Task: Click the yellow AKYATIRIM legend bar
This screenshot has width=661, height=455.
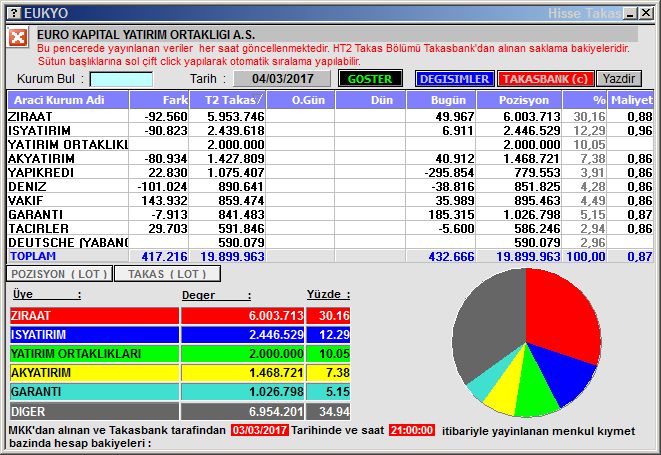Action: pyautogui.click(x=94, y=373)
